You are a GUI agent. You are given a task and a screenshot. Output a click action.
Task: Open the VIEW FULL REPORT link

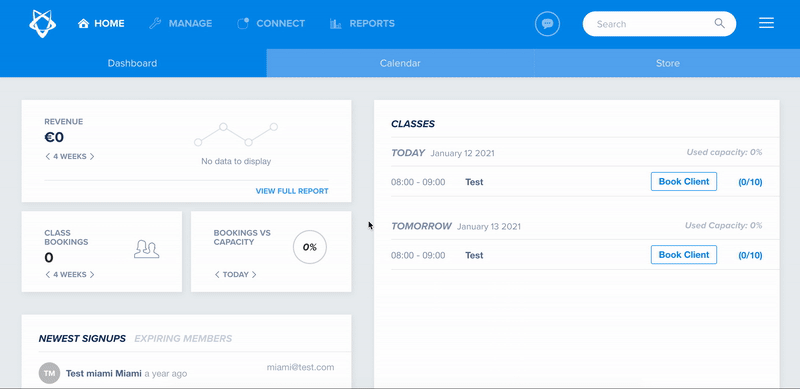coord(292,191)
